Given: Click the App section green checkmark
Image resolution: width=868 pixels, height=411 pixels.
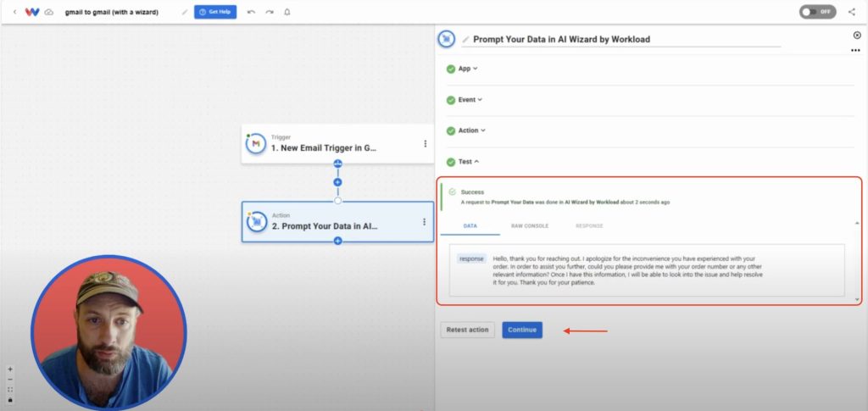Looking at the screenshot, I should pyautogui.click(x=451, y=69).
